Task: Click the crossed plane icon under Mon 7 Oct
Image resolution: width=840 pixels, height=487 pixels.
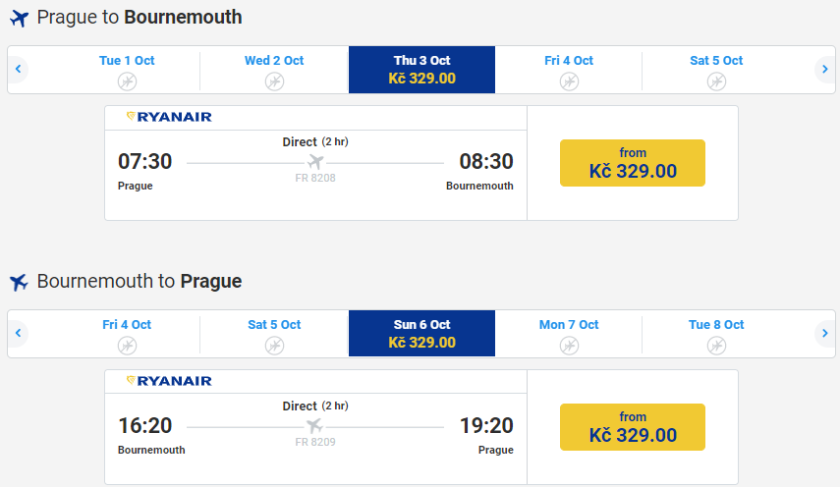Action: pyautogui.click(x=569, y=345)
